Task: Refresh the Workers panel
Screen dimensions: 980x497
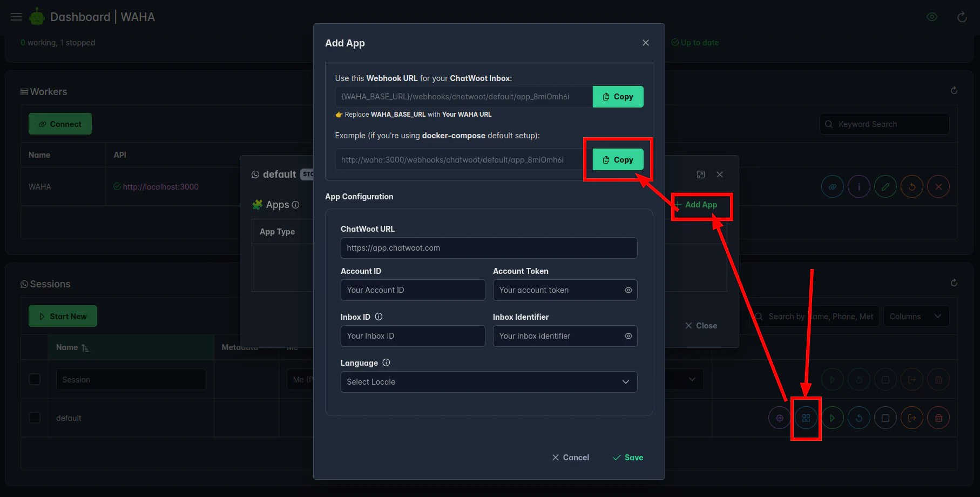Action: click(x=954, y=90)
